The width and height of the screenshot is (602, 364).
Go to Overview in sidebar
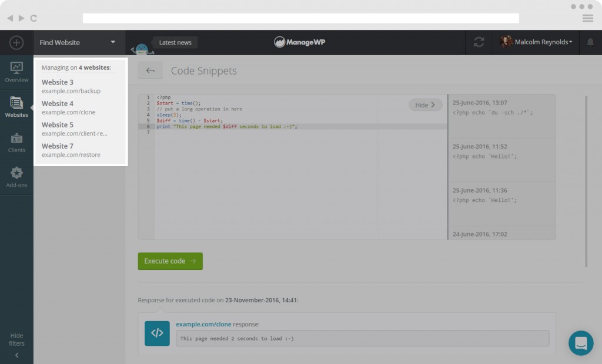[x=16, y=72]
